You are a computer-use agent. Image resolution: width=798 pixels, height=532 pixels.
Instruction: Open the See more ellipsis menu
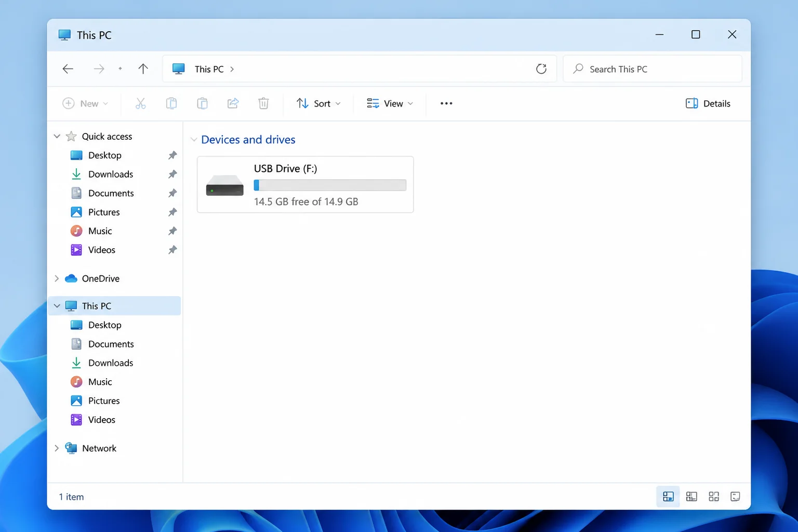(x=446, y=103)
